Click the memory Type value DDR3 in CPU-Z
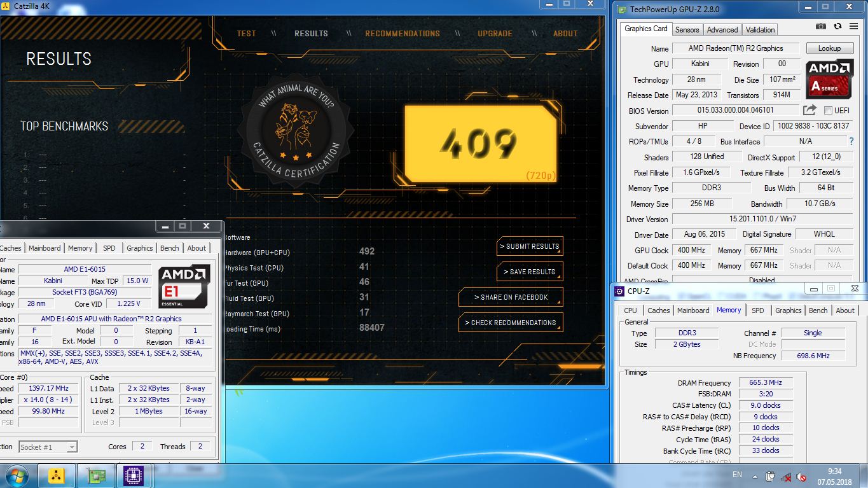The image size is (868, 488). point(685,333)
